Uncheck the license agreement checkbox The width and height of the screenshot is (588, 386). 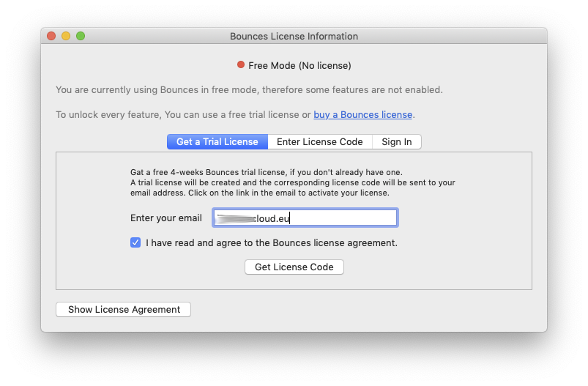click(x=135, y=242)
